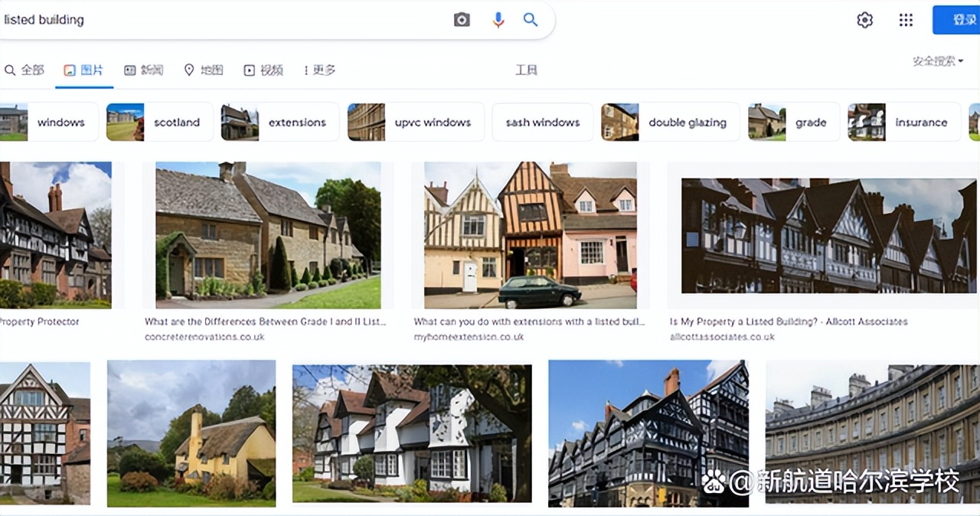Screen dimensions: 980x516
Task: Select the 'insurance' filter chip
Action: [904, 122]
